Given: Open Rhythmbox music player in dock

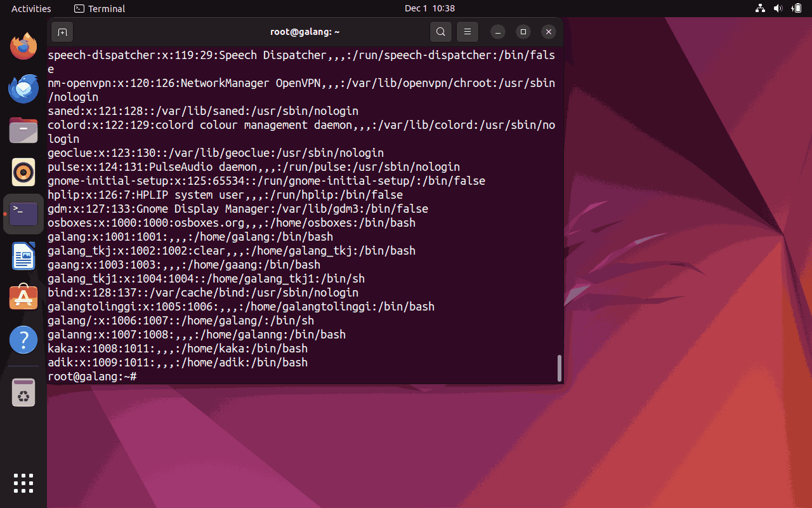Looking at the screenshot, I should pyautogui.click(x=23, y=172).
